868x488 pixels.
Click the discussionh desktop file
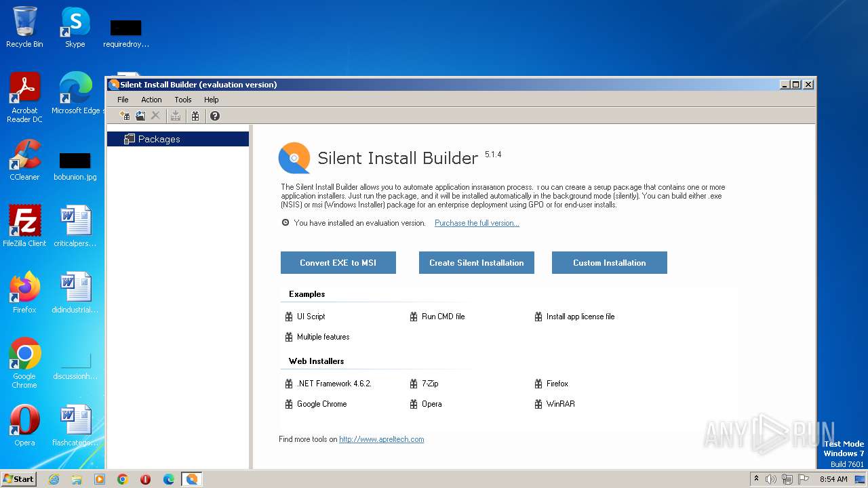[x=75, y=365]
